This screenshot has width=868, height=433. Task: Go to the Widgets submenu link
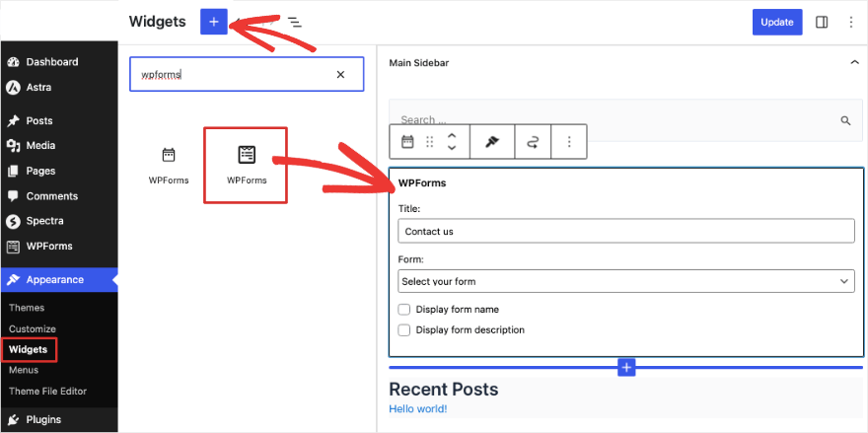tap(29, 350)
